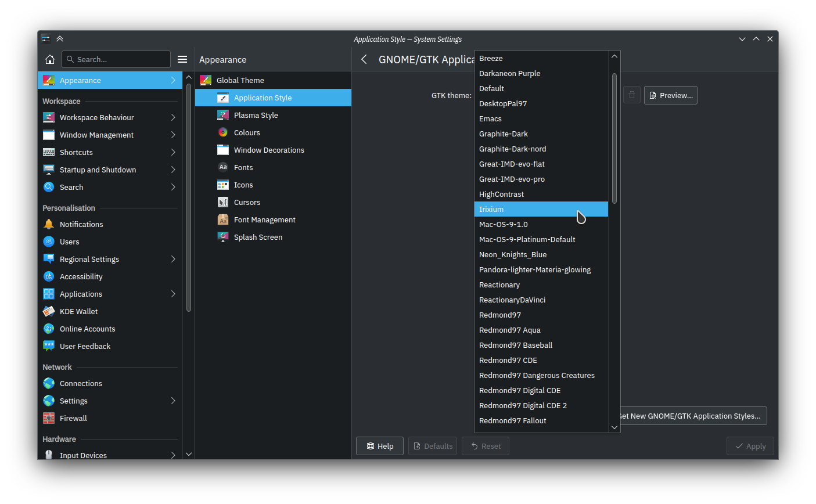Expand the Input Devices chevron
The width and height of the screenshot is (816, 504).
173,455
